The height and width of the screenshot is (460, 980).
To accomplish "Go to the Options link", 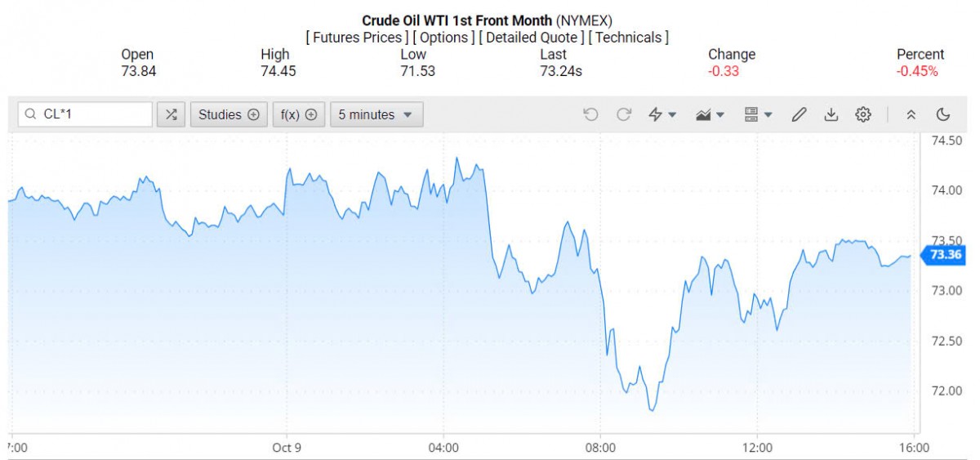I will click(443, 38).
